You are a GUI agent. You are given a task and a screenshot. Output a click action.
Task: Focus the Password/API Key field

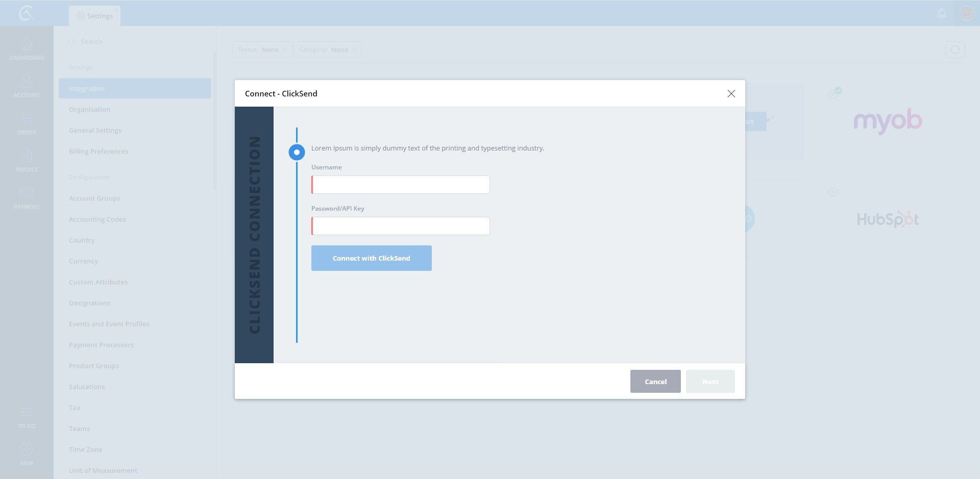(x=401, y=226)
